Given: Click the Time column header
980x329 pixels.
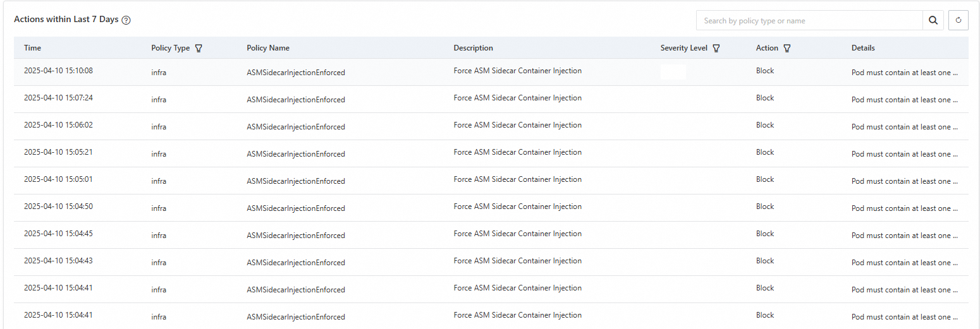Looking at the screenshot, I should (33, 48).
